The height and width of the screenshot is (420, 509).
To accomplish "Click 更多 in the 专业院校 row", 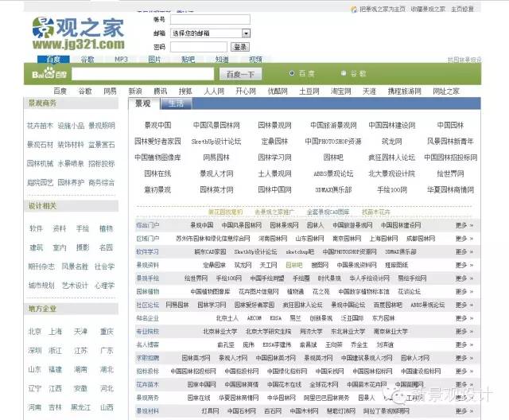I will 464,332.
